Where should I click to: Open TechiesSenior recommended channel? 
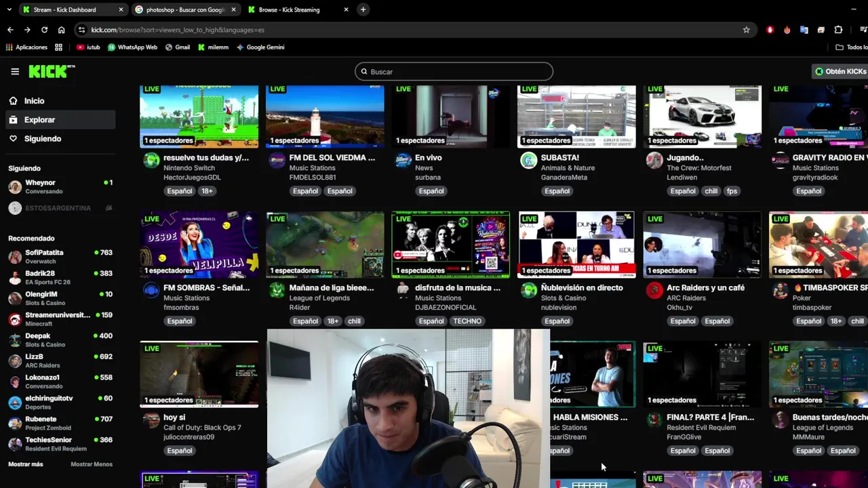(x=60, y=444)
